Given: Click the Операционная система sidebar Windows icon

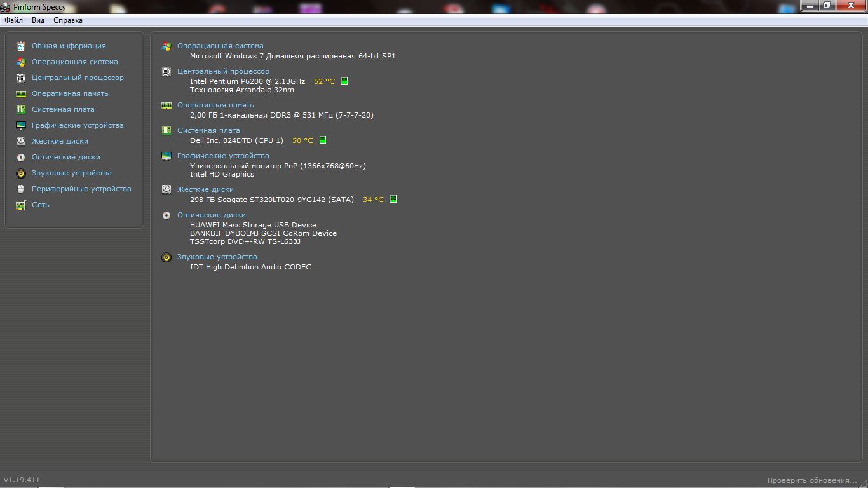Looking at the screenshot, I should [x=21, y=62].
